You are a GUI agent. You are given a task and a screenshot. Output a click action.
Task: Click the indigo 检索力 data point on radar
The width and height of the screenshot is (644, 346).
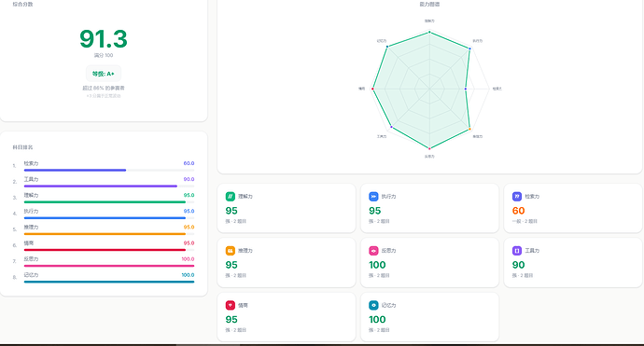pyautogui.click(x=466, y=89)
